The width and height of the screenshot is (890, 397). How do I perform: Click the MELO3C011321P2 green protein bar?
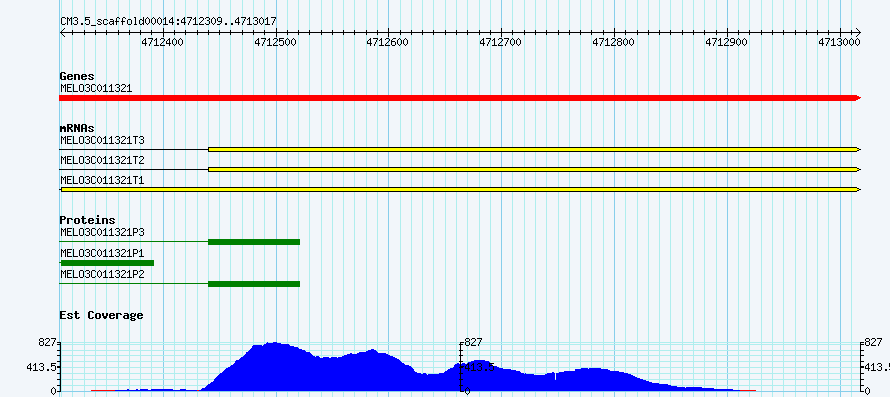coord(254,284)
